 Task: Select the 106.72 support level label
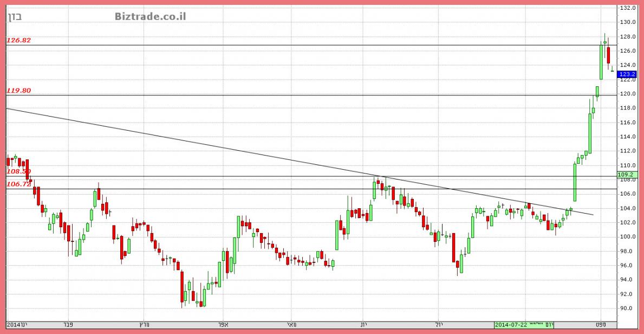coord(19,184)
